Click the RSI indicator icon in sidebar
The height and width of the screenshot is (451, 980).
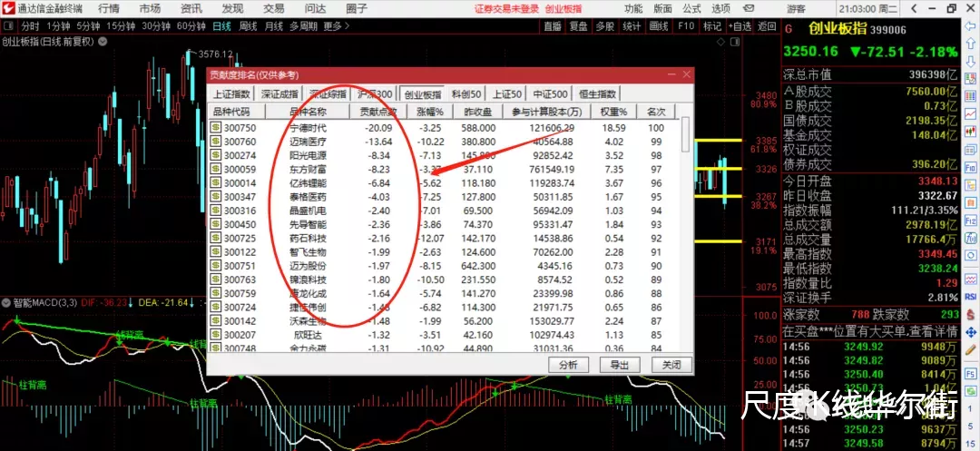point(971,296)
